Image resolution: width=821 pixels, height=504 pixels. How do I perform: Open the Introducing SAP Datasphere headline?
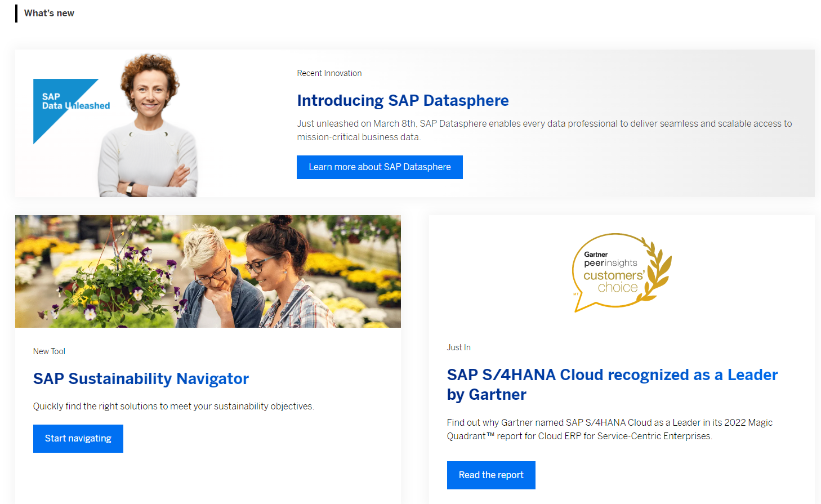pyautogui.click(x=403, y=100)
